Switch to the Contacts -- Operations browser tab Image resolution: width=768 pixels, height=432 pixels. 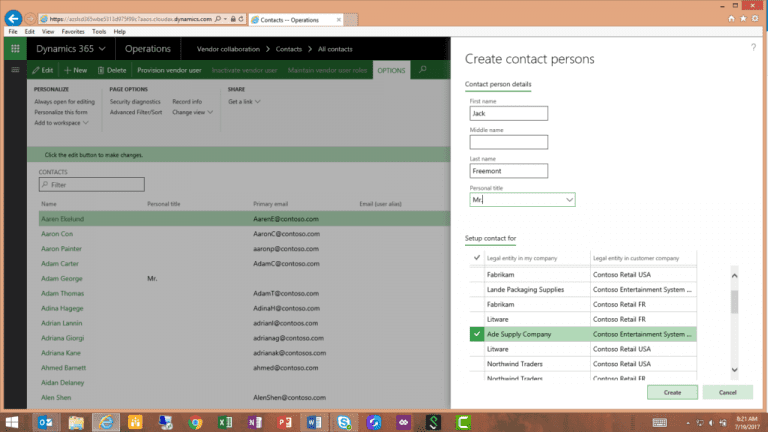(x=296, y=20)
